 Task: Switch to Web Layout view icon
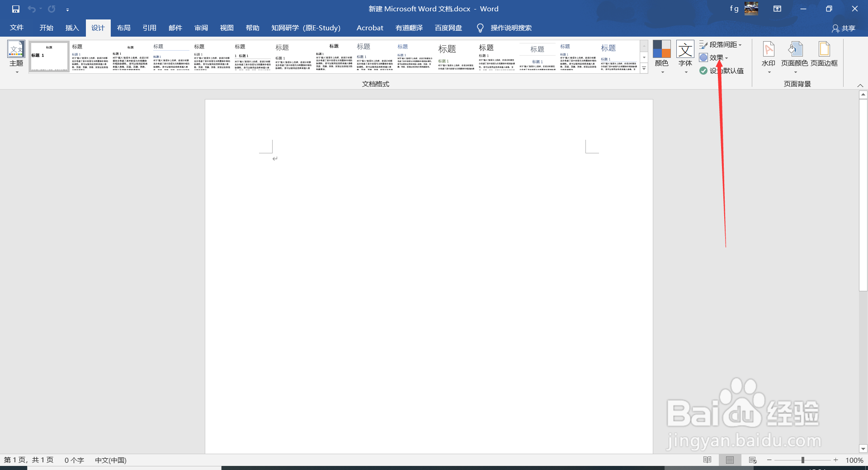click(753, 460)
